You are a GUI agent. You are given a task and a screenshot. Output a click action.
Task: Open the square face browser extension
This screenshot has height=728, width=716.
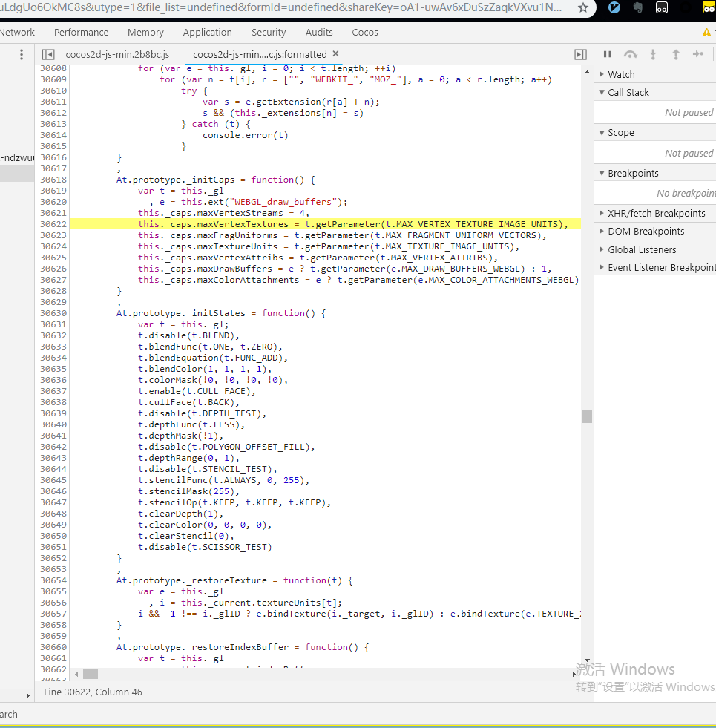662,7
